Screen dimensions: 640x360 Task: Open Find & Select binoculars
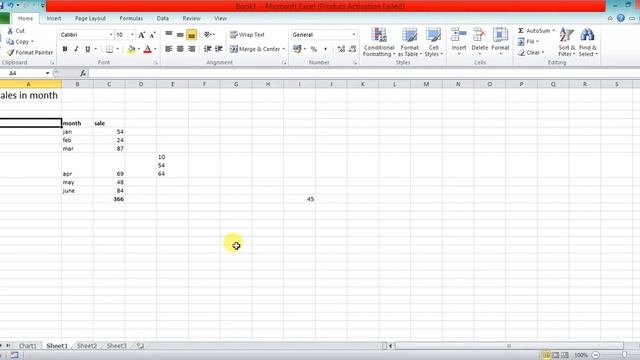588,42
